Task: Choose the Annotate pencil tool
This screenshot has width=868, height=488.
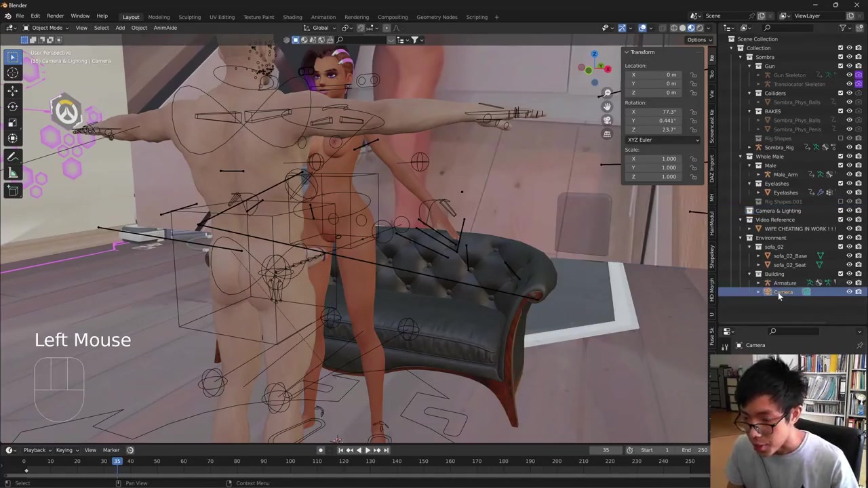Action: tap(12, 157)
